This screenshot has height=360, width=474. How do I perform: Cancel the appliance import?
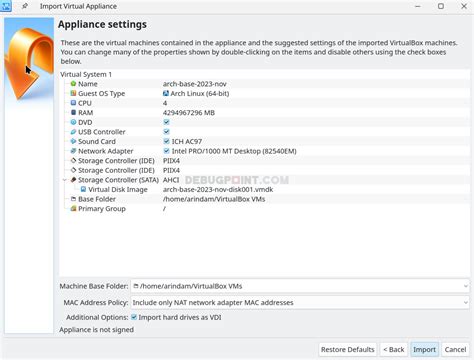(x=455, y=350)
